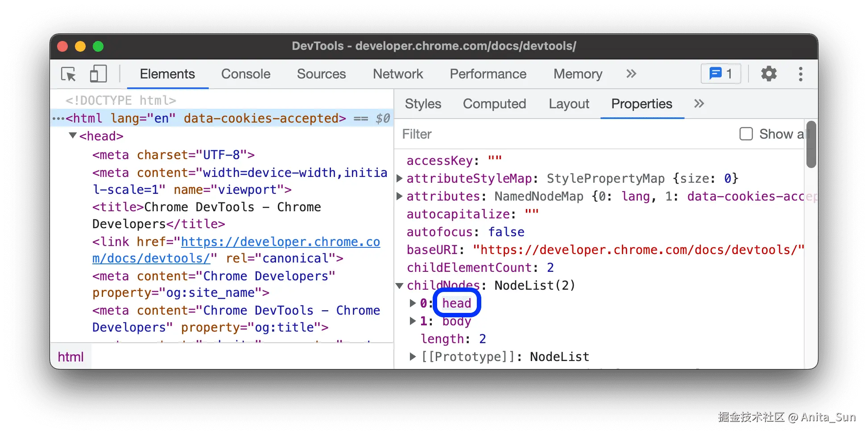Show the Computed pane
Screen dimensions: 868x435
(494, 104)
